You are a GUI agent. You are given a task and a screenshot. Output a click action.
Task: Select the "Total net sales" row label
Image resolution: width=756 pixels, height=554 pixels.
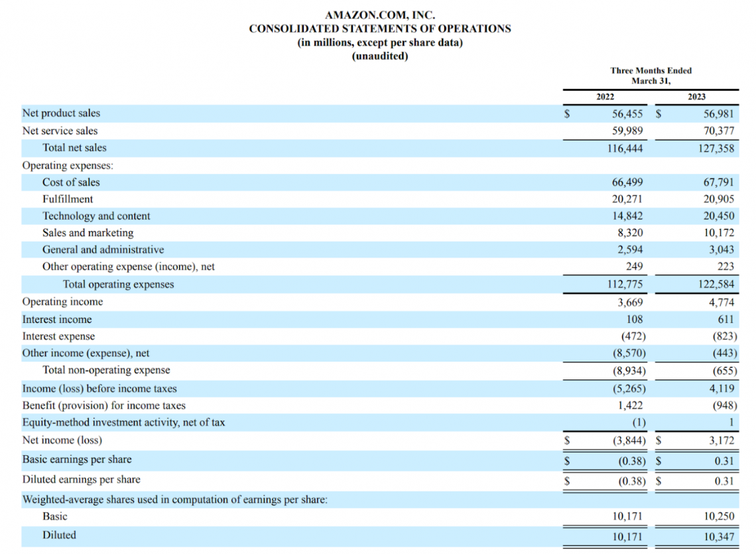(74, 148)
